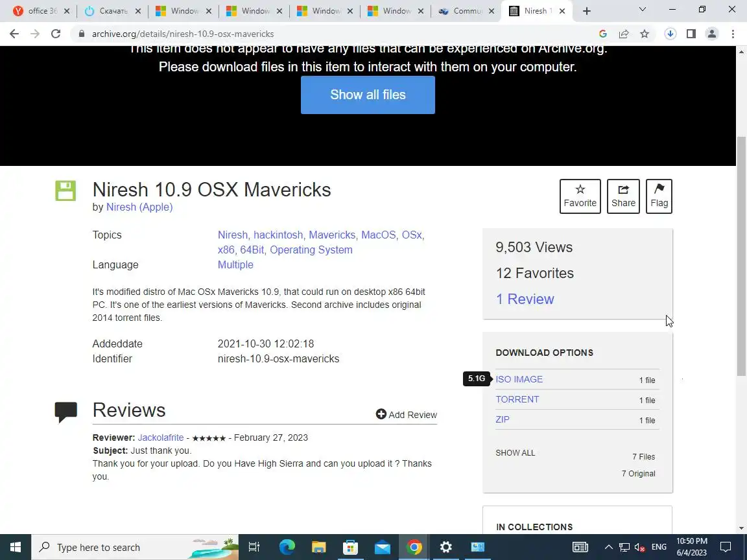The width and height of the screenshot is (747, 560).
Task: Expand the tab search chevron
Action: tap(642, 9)
